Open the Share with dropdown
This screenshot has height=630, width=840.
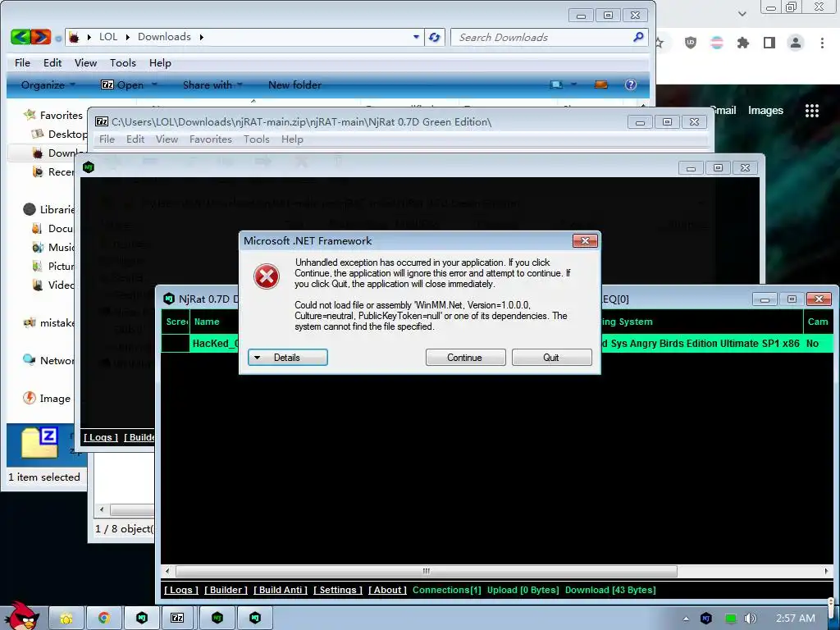pos(212,84)
